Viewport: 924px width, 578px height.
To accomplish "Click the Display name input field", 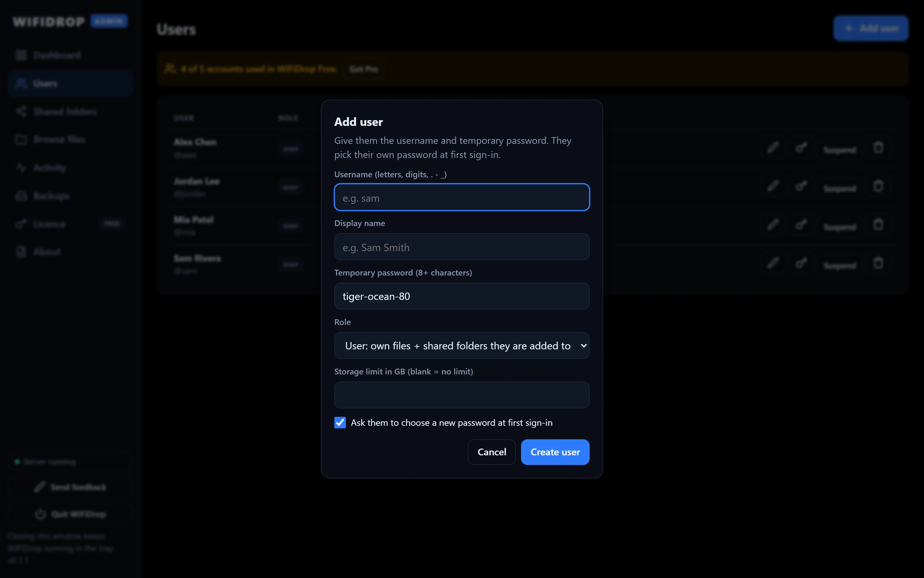I will pos(462,247).
